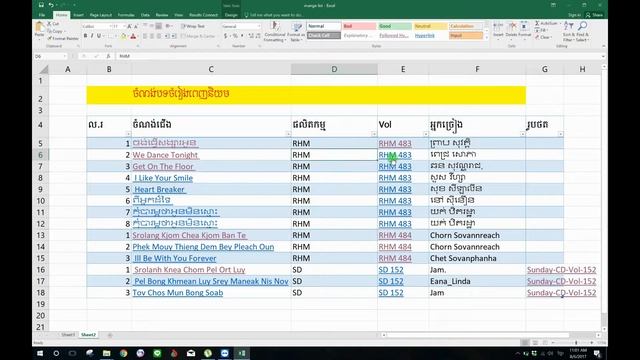Click the formula bar input
Viewport: 640px width, 360px height.
(x=357, y=56)
